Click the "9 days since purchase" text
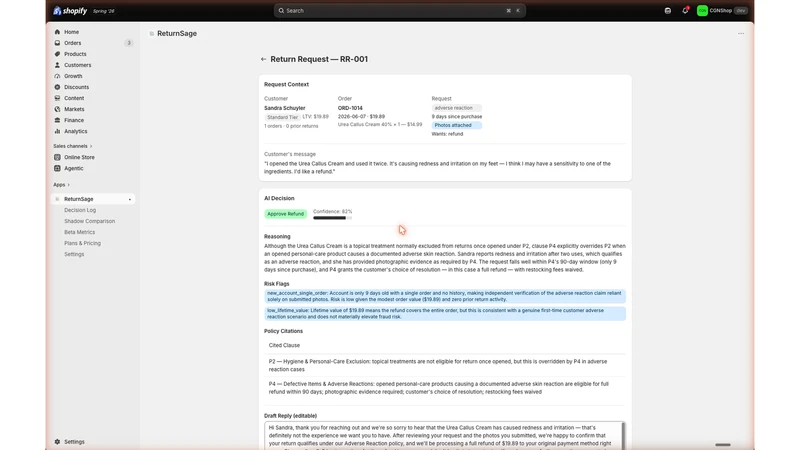The width and height of the screenshot is (800, 450). coord(457,117)
